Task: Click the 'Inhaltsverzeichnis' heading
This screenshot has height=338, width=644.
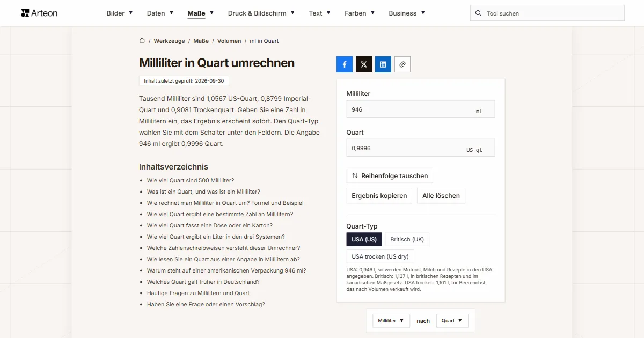Action: tap(173, 167)
